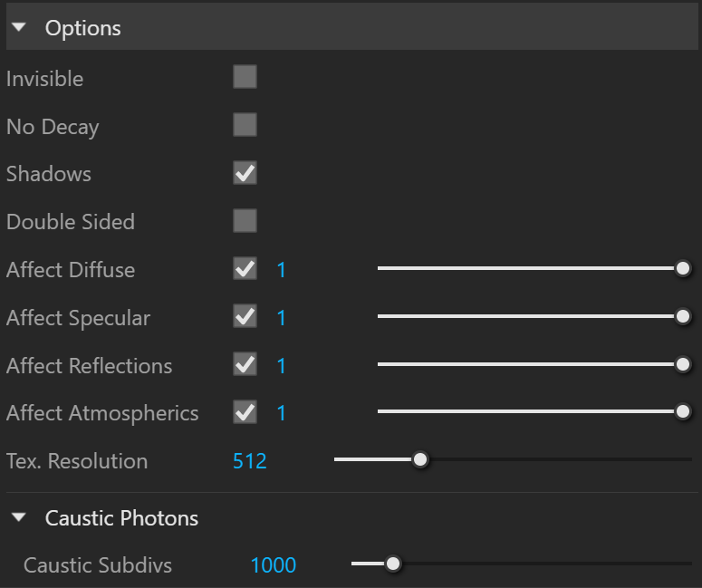Click the Affect Atmospherics slider handle

tap(683, 411)
